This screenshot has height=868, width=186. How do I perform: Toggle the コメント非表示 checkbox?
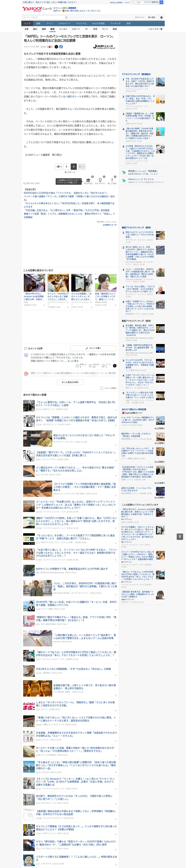pyautogui.click(x=102, y=388)
